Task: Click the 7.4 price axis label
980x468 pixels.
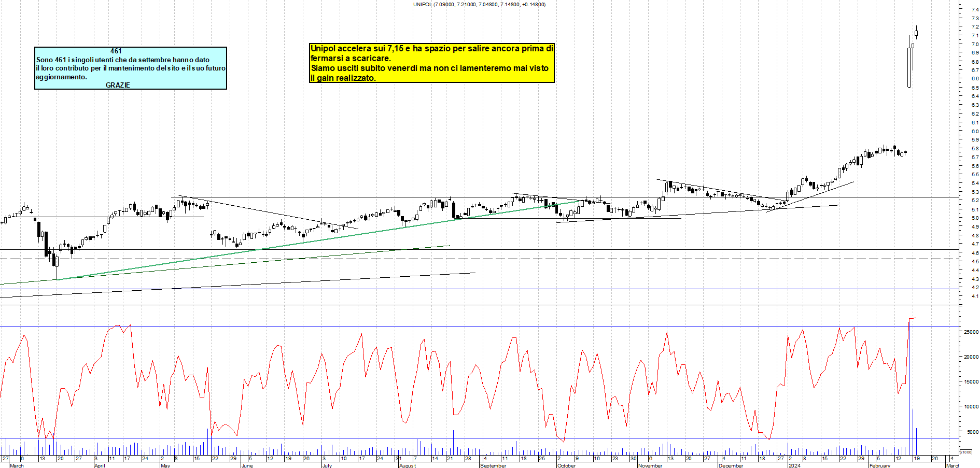Action: pos(975,9)
